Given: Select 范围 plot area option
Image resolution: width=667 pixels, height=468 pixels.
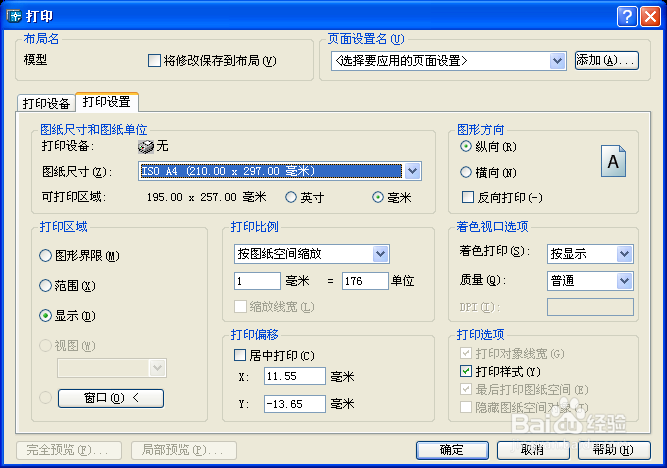Looking at the screenshot, I should tap(45, 285).
